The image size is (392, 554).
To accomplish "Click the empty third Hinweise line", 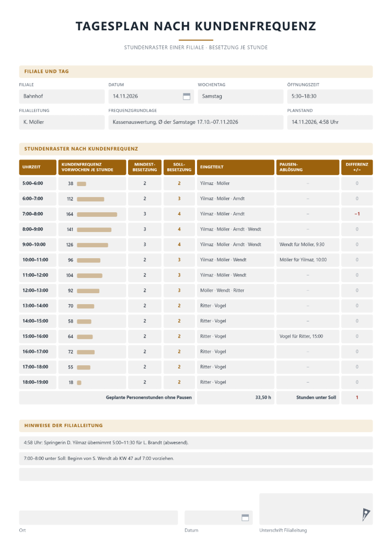I will tap(196, 475).
